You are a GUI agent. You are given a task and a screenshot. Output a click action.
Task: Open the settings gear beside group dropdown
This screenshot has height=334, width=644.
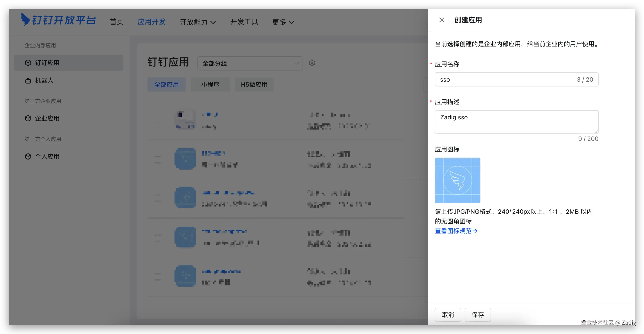coord(312,63)
